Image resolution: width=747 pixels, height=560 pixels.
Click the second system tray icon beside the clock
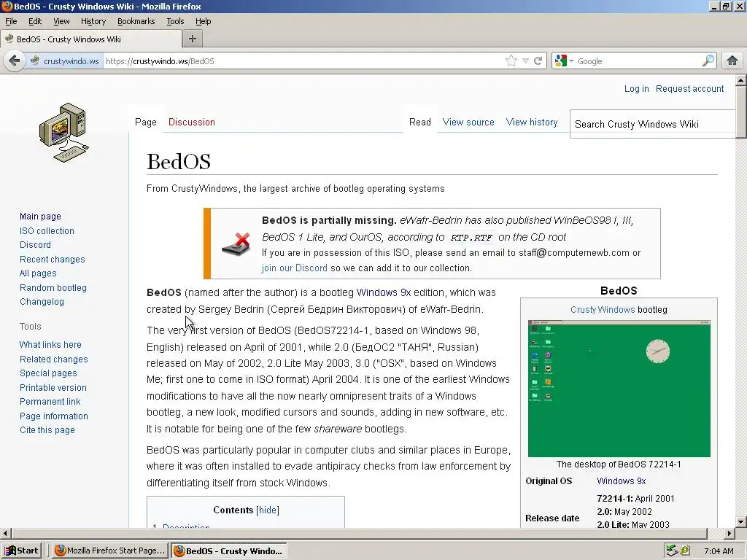(x=685, y=551)
